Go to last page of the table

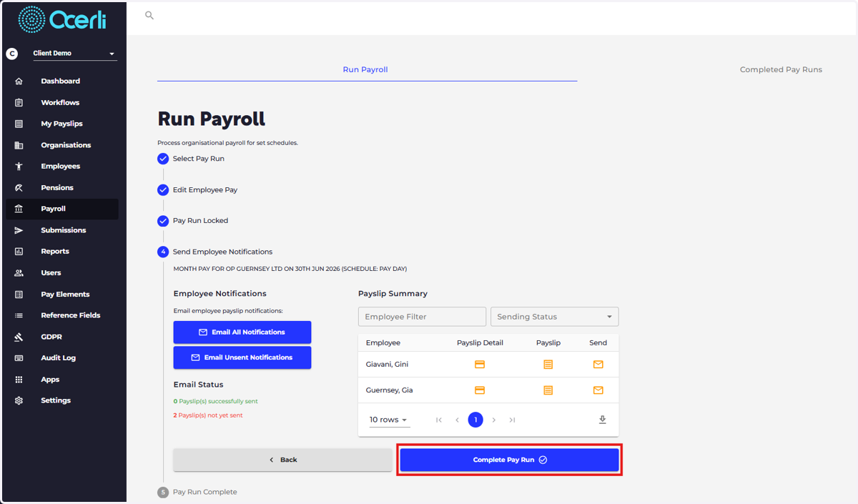[513, 420]
